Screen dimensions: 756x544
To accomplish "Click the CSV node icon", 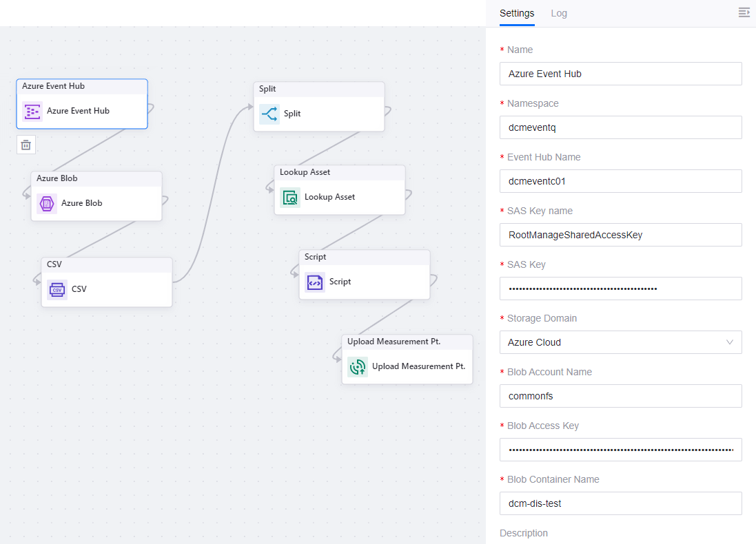I will tap(57, 289).
